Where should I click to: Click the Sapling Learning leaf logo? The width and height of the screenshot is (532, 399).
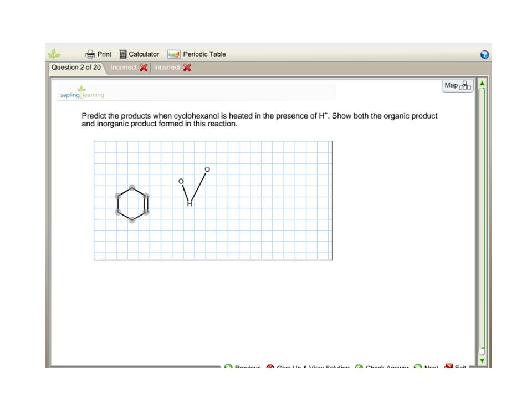point(81,93)
